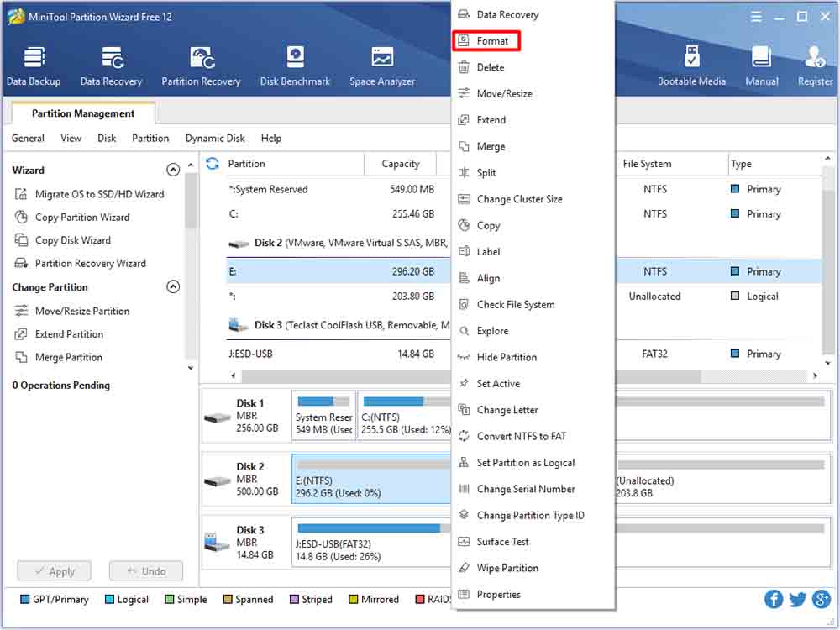Choose Check File System in context menu
The image size is (840, 630).
tap(533, 304)
